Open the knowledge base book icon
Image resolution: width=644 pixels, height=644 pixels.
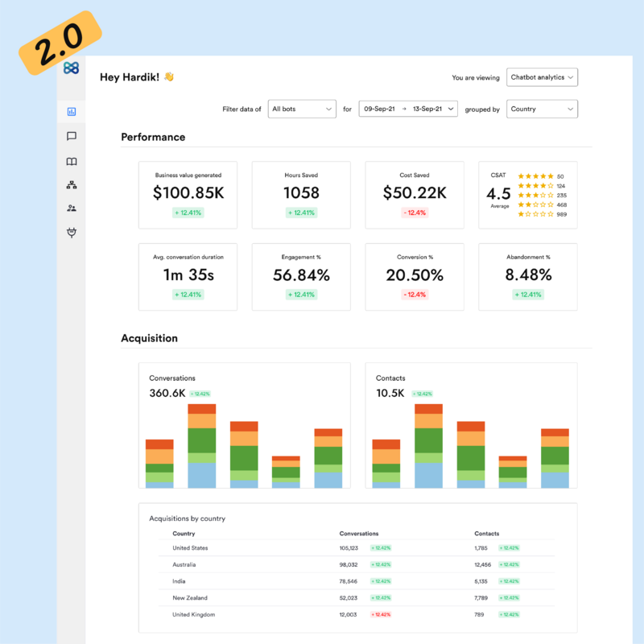72,161
